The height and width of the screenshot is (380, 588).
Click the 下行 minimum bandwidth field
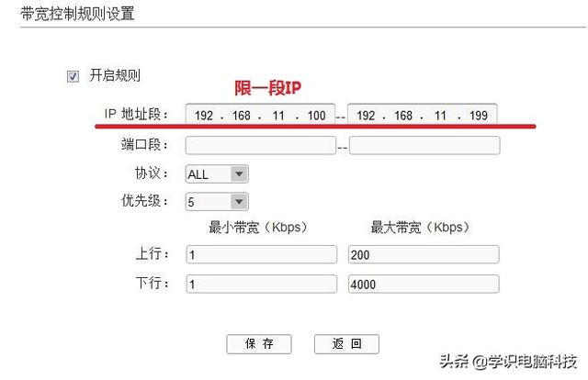(261, 284)
